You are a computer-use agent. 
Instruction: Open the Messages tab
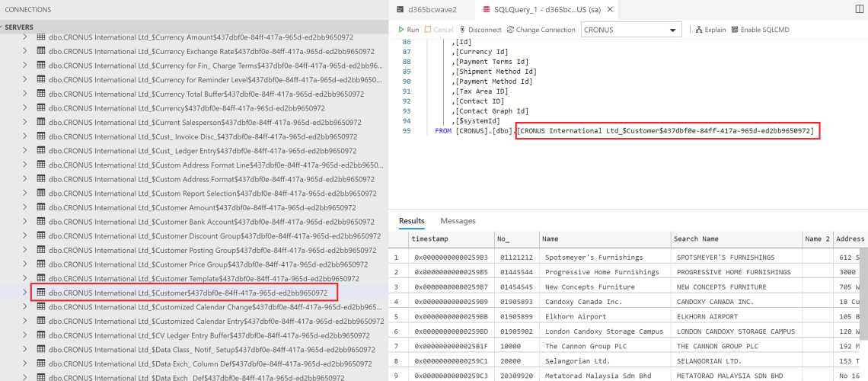coord(458,220)
